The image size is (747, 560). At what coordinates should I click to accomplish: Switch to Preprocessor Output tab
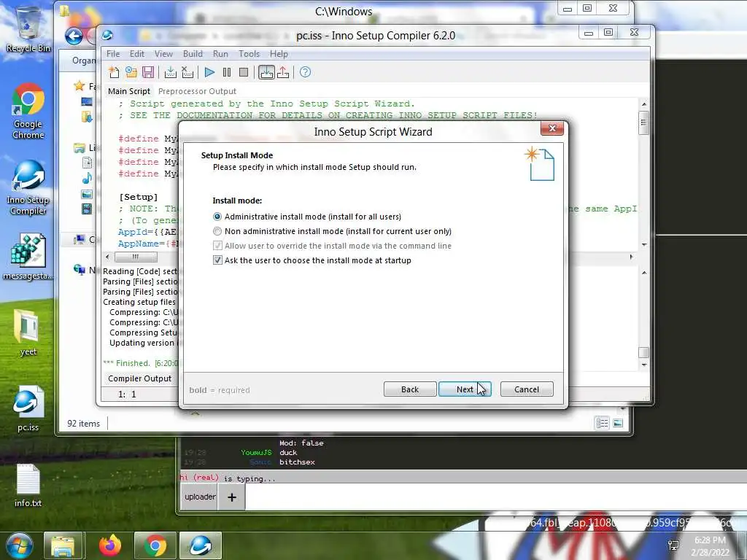[x=197, y=91]
